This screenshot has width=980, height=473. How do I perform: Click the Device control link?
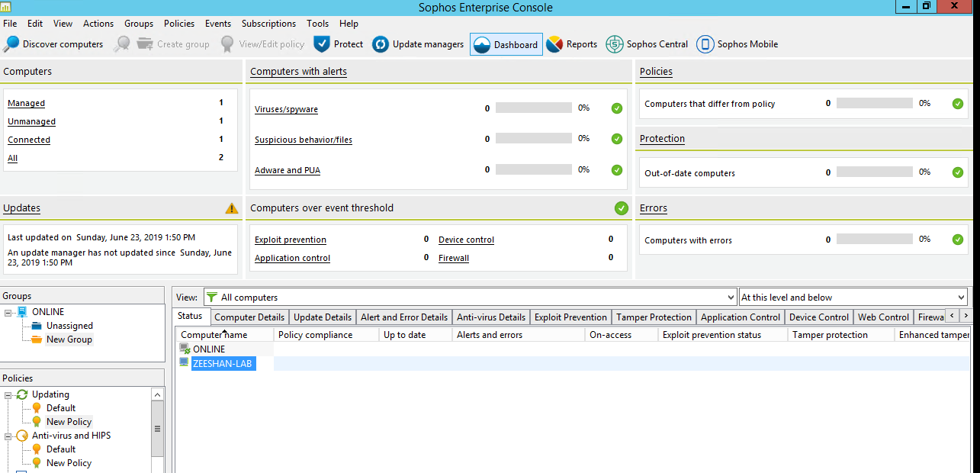pos(466,240)
